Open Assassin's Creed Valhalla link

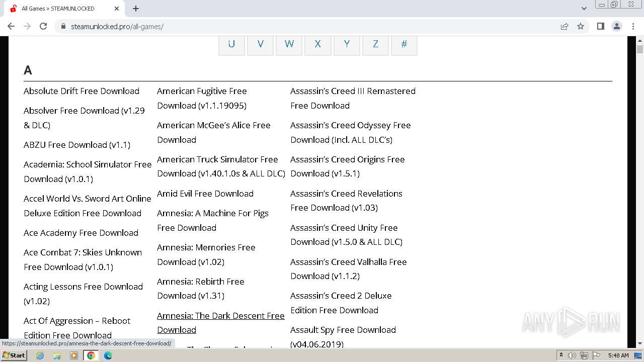click(x=349, y=269)
